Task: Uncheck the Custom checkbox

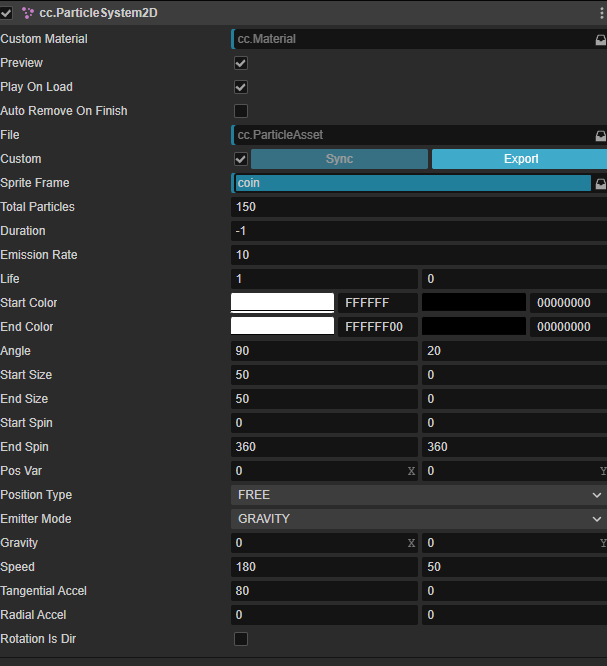Action: [240, 159]
